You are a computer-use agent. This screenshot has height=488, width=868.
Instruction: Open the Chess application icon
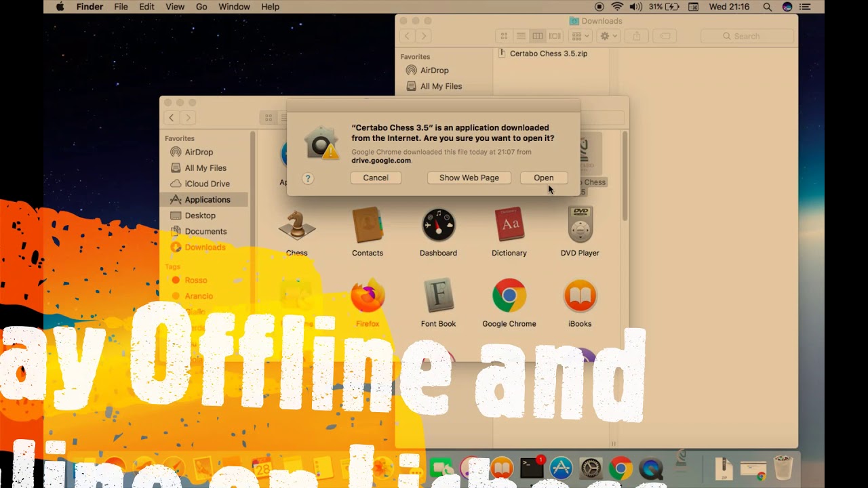[x=296, y=226]
